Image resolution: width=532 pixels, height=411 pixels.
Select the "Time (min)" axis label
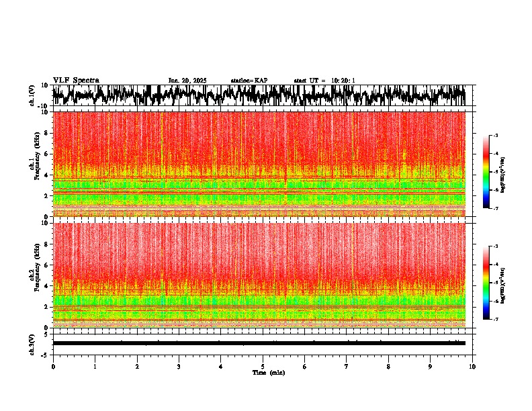pyautogui.click(x=269, y=373)
